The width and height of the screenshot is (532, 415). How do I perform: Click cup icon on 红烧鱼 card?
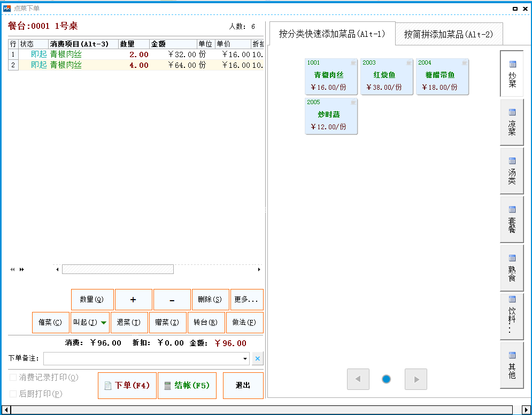(409, 62)
